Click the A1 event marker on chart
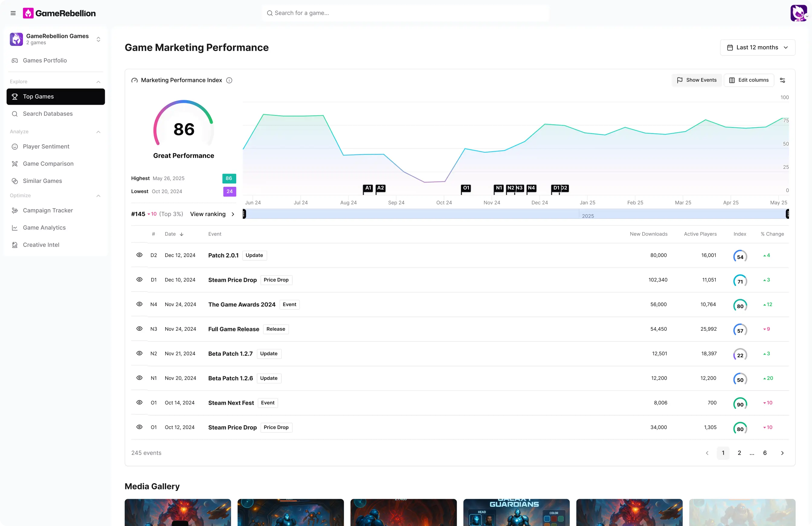The height and width of the screenshot is (526, 812). [x=368, y=188]
